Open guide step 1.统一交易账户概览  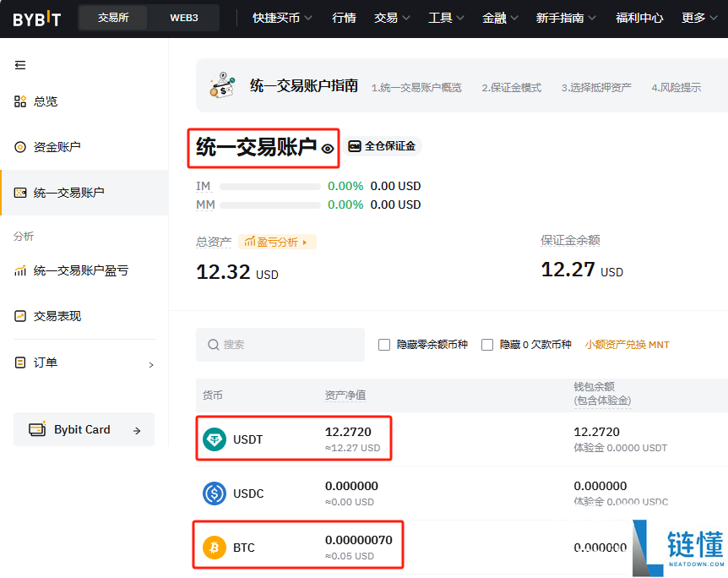[x=416, y=87]
